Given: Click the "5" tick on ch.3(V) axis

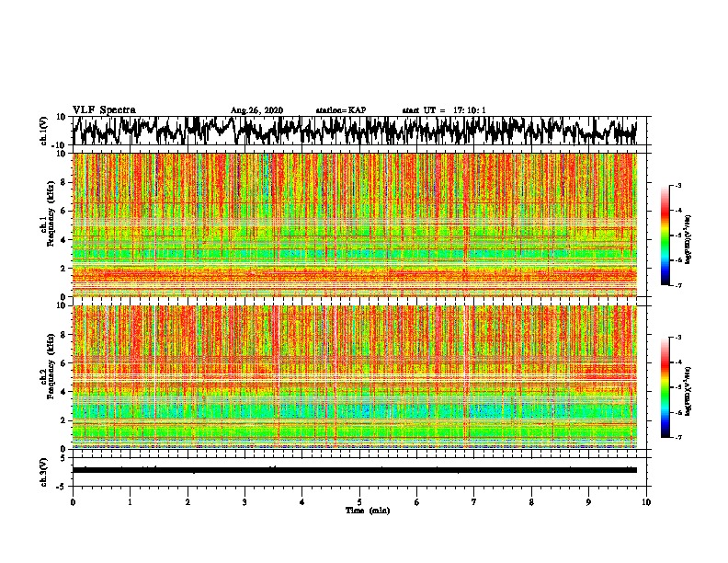Looking at the screenshot, I should pos(63,458).
